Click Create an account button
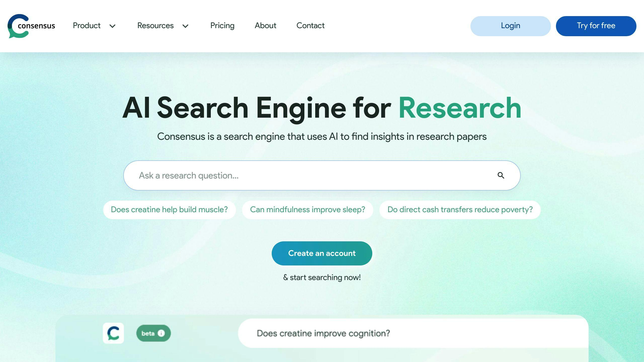Viewport: 644px width, 362px height. coord(322,253)
